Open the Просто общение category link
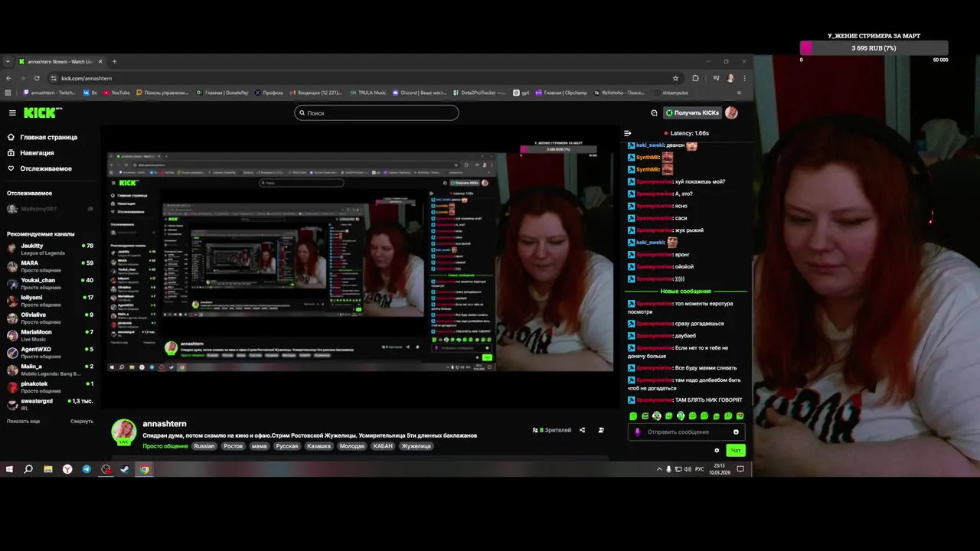The width and height of the screenshot is (980, 551). [165, 446]
